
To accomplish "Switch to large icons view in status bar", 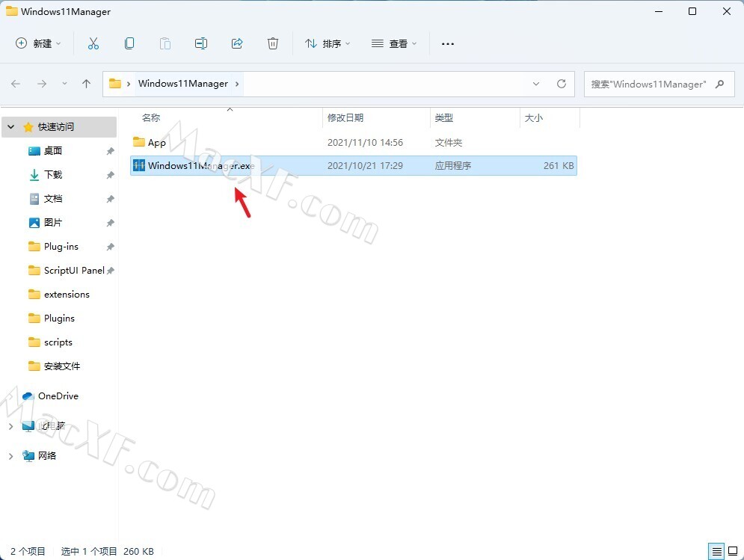I will (733, 552).
